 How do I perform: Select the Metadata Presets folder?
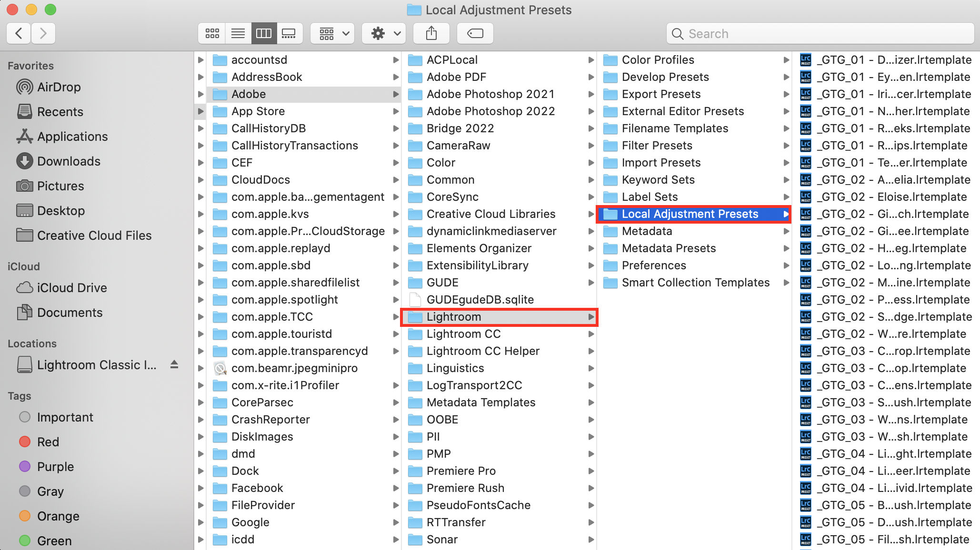point(694,248)
